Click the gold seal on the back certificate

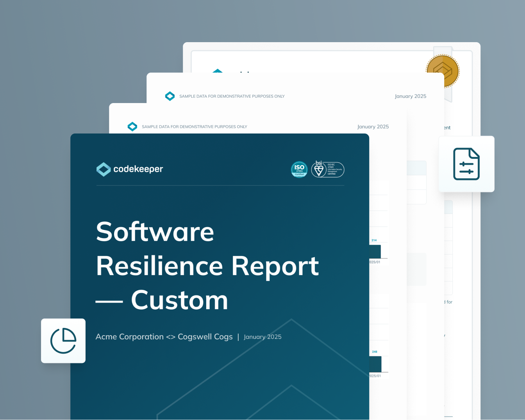click(x=443, y=71)
